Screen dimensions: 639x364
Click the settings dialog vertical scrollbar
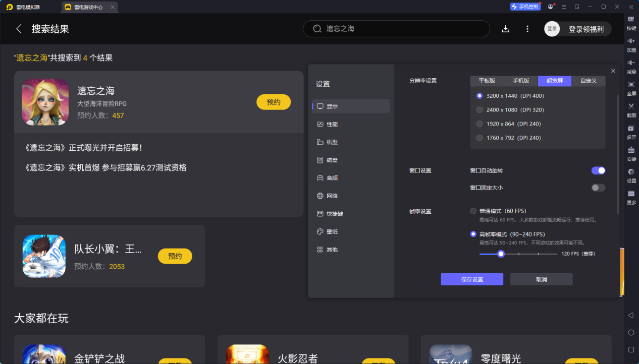point(618,154)
